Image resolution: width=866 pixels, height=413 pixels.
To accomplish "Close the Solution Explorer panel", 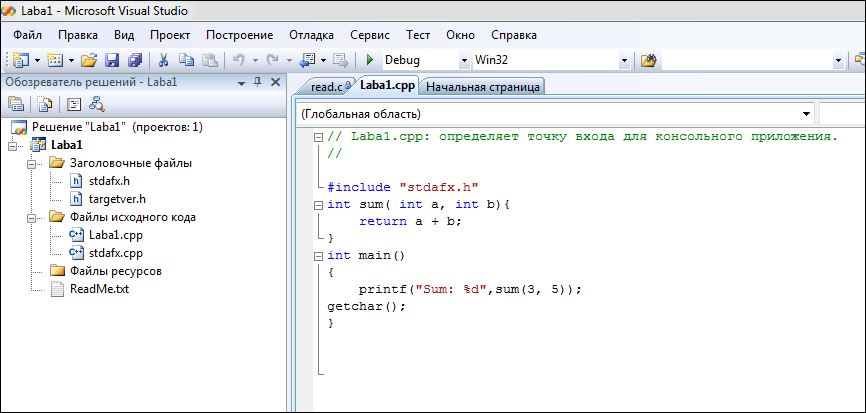I will point(276,82).
